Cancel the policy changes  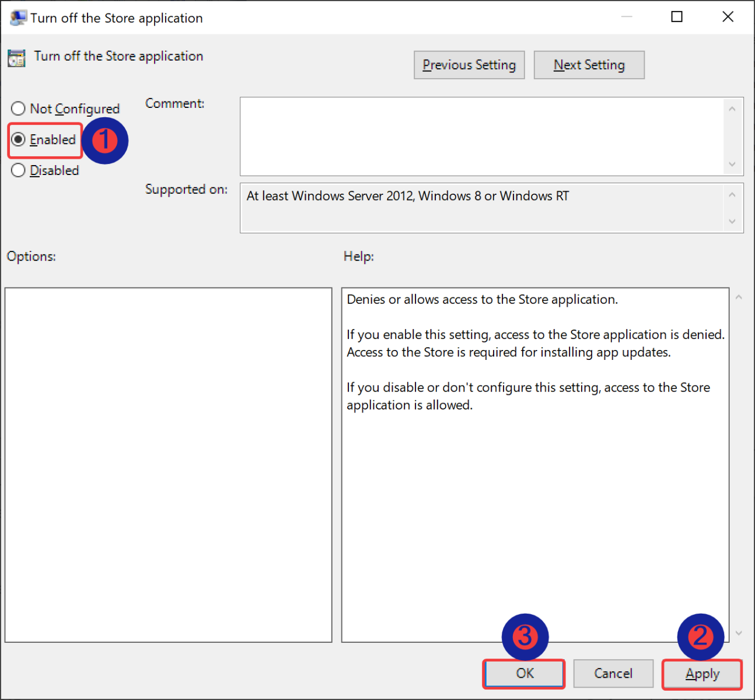(613, 674)
